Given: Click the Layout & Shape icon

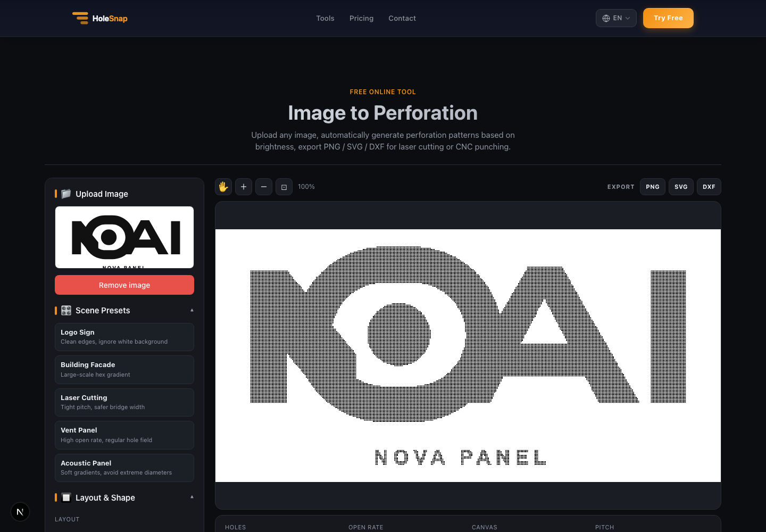Looking at the screenshot, I should [x=66, y=497].
